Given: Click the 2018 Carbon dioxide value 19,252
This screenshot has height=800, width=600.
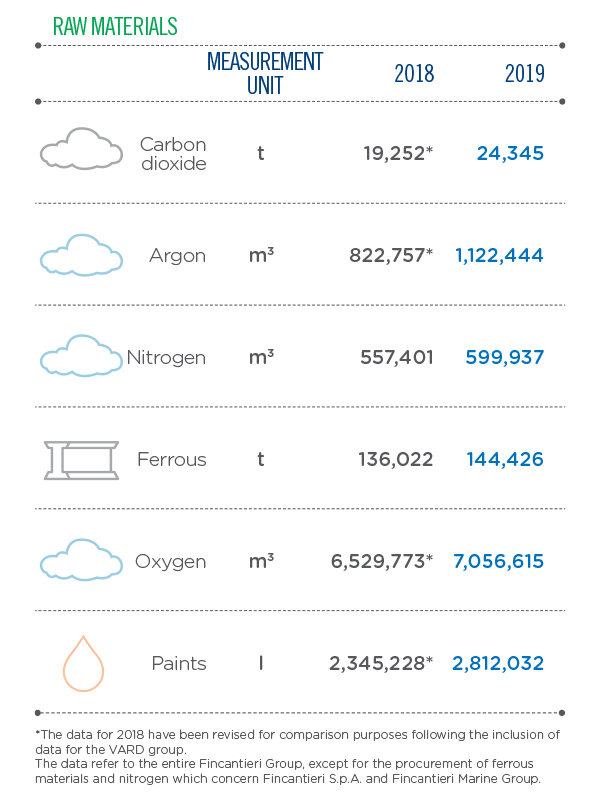Looking at the screenshot, I should tap(397, 153).
